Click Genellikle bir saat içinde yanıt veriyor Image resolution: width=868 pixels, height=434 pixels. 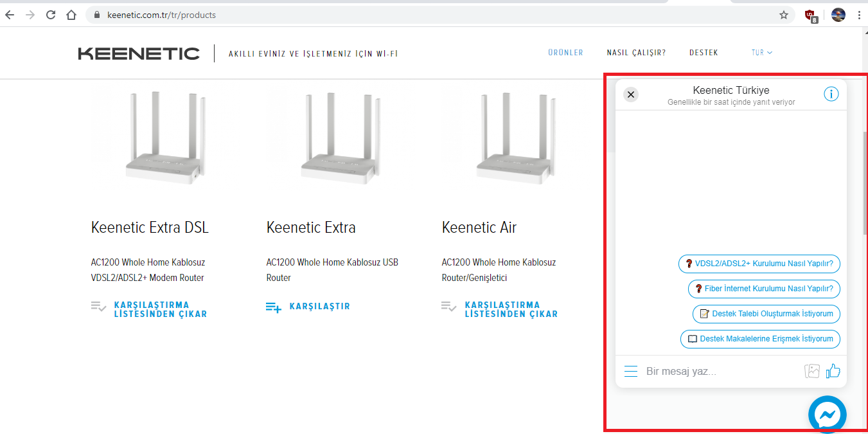pyautogui.click(x=731, y=102)
